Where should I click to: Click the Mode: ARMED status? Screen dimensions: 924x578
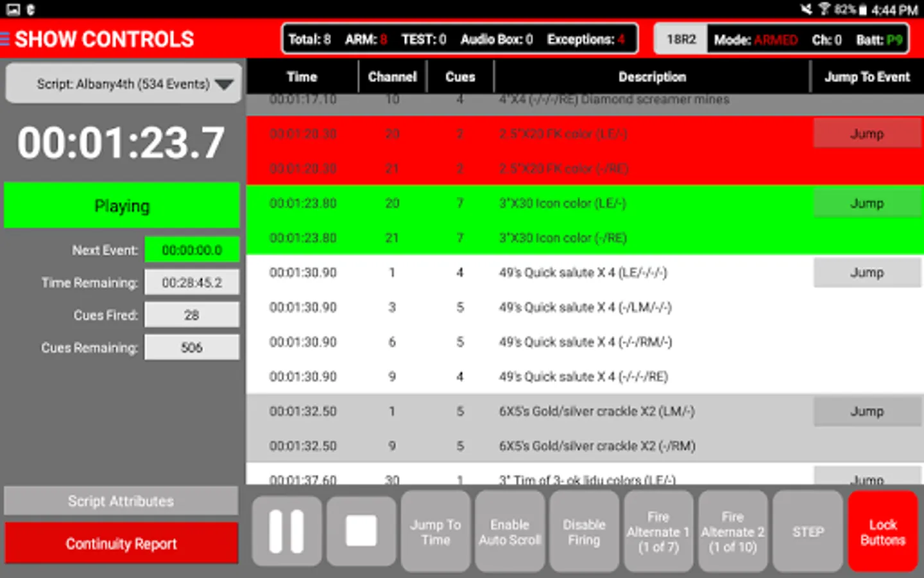click(756, 40)
